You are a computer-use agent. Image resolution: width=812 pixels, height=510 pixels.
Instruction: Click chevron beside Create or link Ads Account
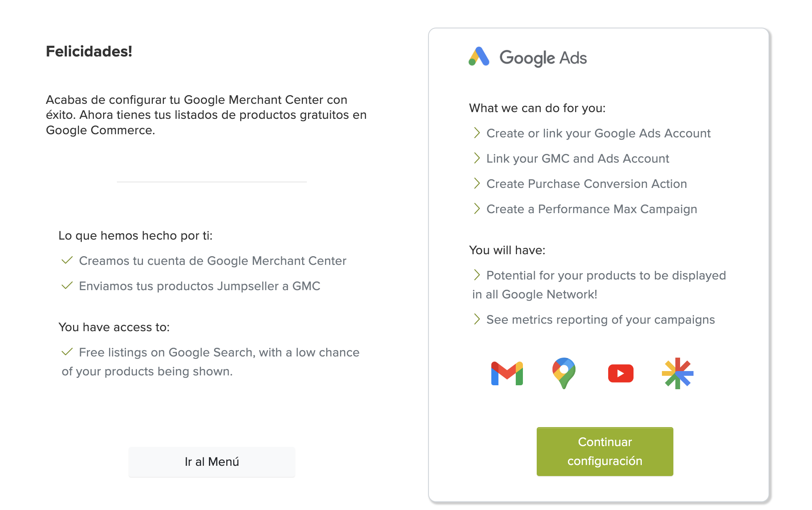[x=477, y=133]
